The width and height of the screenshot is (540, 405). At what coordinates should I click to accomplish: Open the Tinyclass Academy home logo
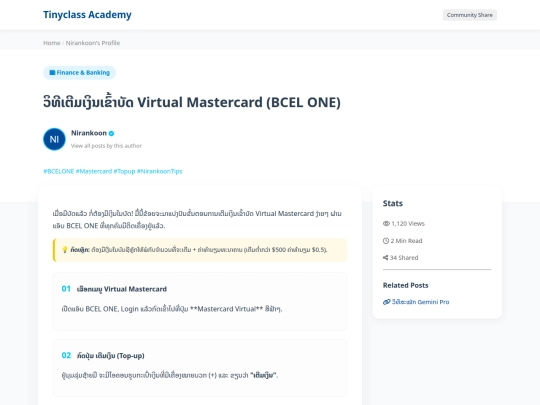click(87, 15)
